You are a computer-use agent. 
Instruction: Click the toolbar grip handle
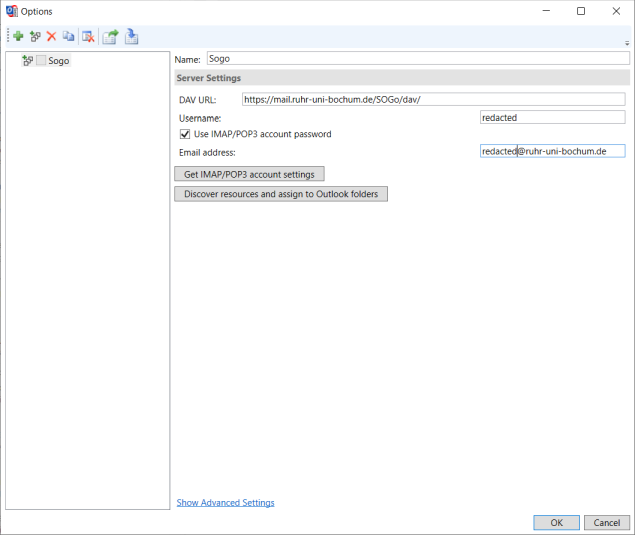coord(8,36)
